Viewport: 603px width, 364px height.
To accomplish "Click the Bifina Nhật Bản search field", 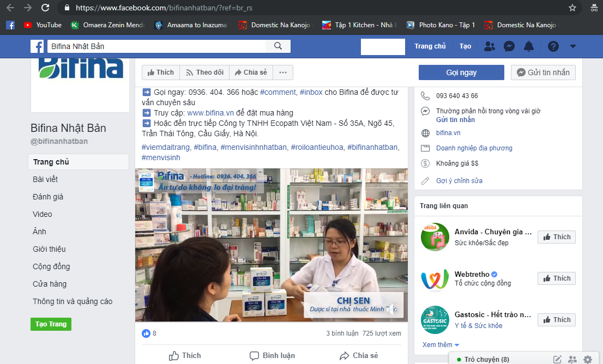I will coord(156,46).
